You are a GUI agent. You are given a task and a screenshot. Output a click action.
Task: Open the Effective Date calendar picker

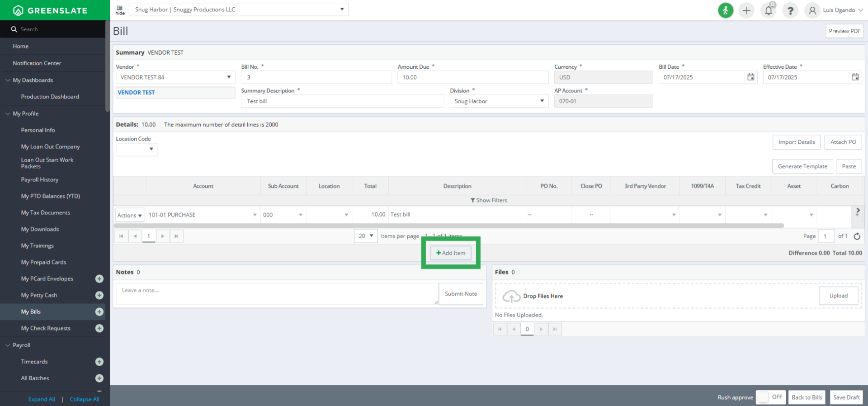(855, 77)
